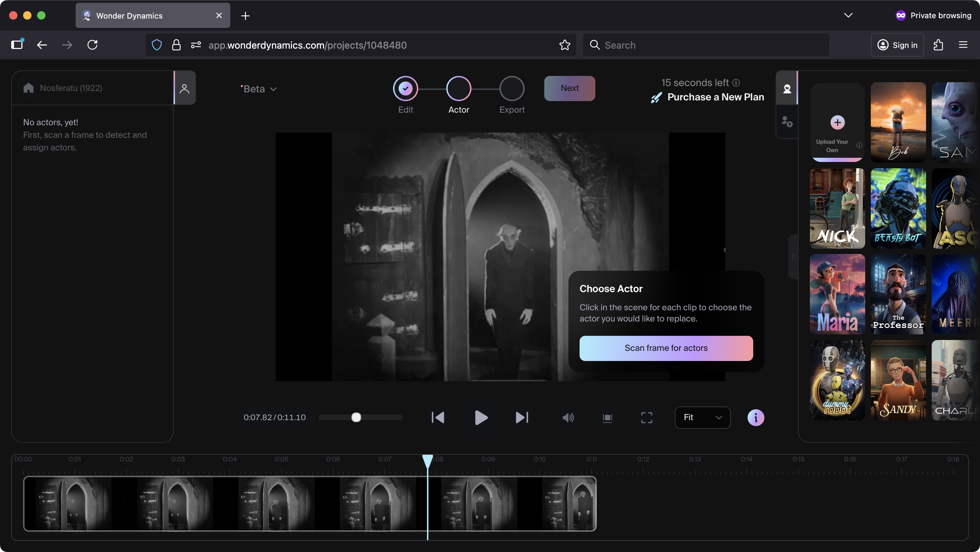Screen dimensions: 980x552
Task: Expand the Fit zoom dropdown
Action: 702,417
